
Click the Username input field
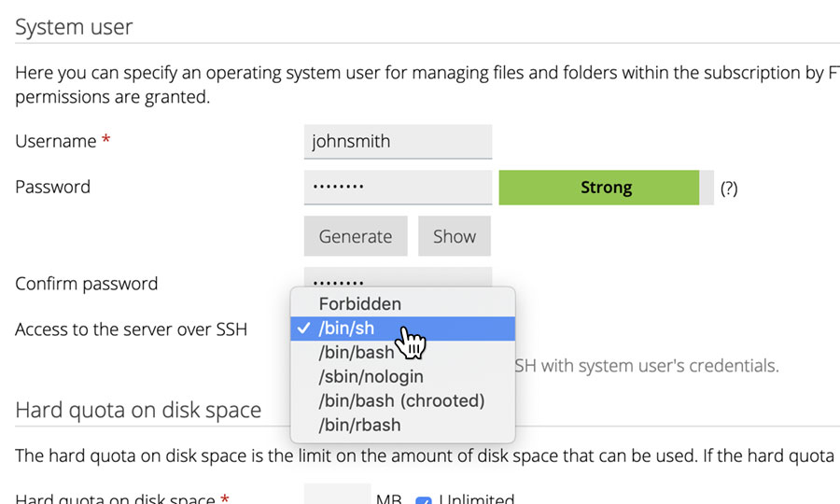[x=398, y=141]
